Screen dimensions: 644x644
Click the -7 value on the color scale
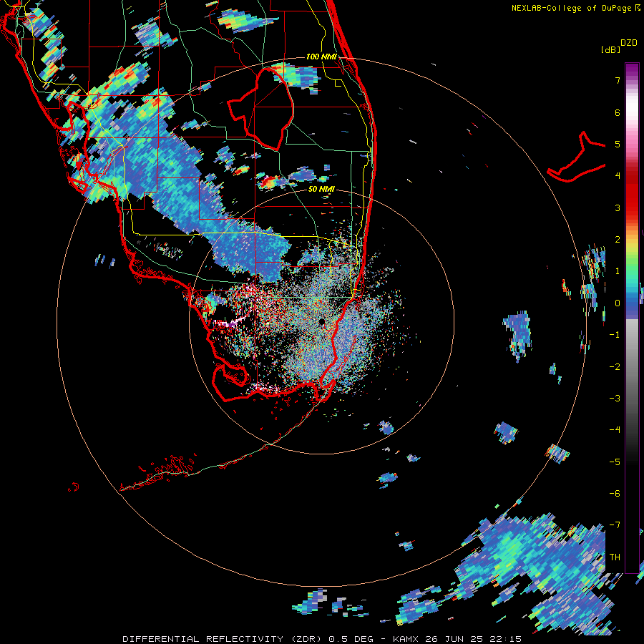coord(615,525)
